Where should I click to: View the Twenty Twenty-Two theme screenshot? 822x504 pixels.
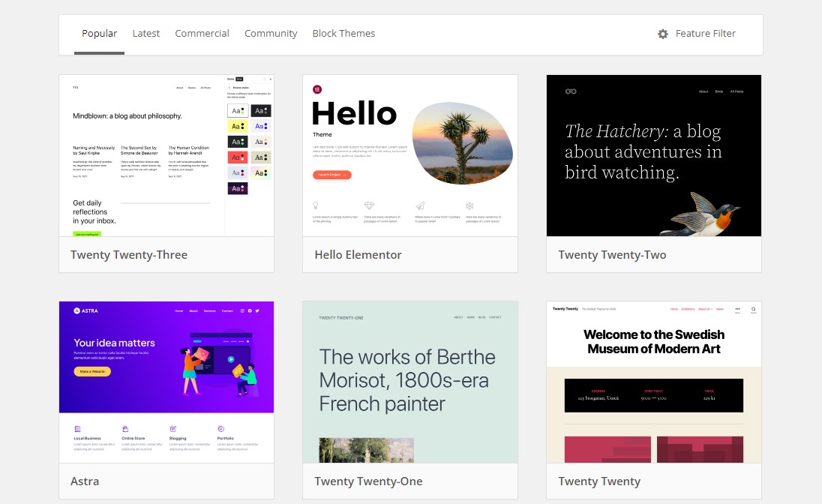coord(654,156)
